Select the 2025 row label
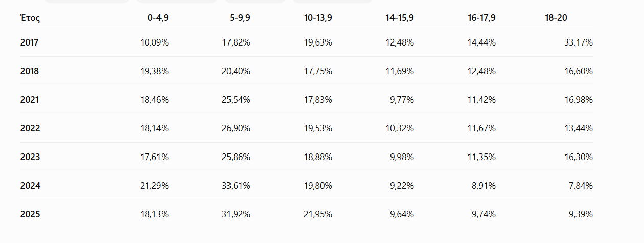This screenshot has height=243, width=644. (x=29, y=214)
